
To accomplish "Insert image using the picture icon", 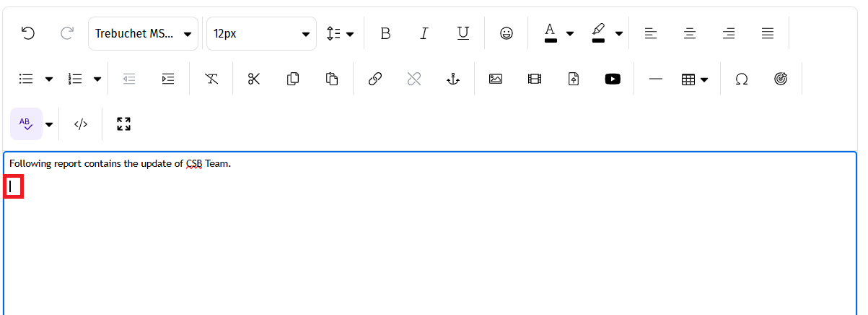I will (495, 79).
